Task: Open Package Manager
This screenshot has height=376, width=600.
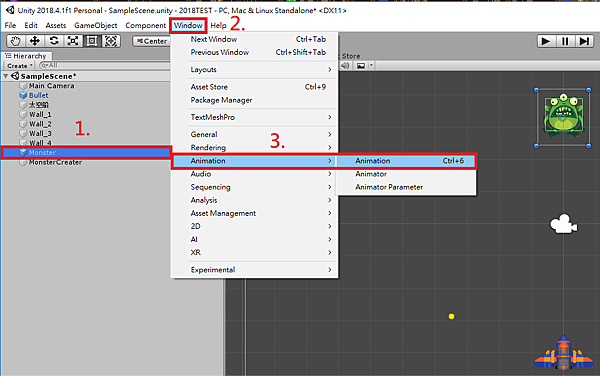Action: pyautogui.click(x=254, y=100)
